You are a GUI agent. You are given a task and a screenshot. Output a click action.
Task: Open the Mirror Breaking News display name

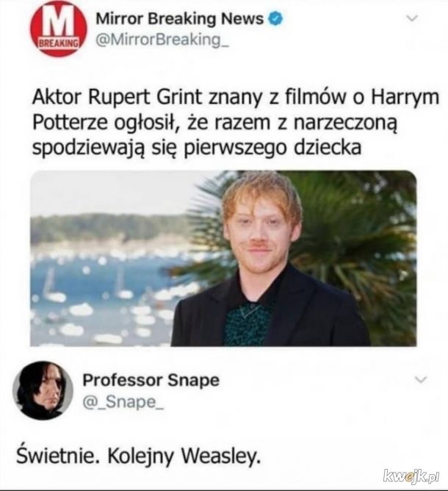pos(180,19)
